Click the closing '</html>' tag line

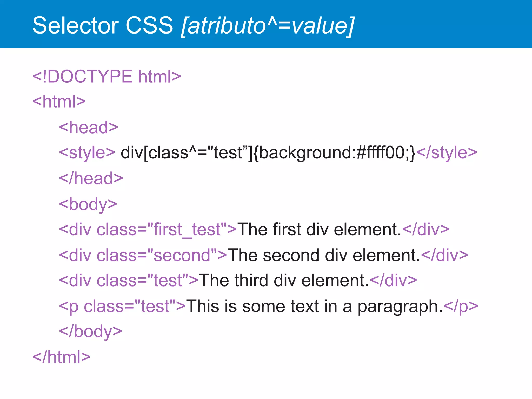(62, 357)
